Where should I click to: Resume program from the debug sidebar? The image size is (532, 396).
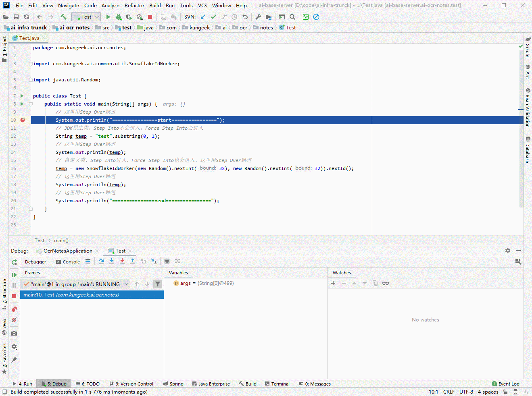point(14,275)
